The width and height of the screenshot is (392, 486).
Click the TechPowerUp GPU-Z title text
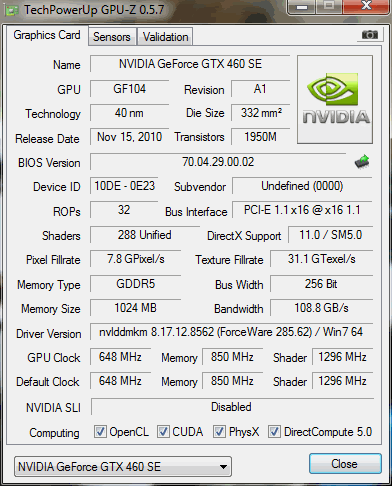click(x=94, y=10)
